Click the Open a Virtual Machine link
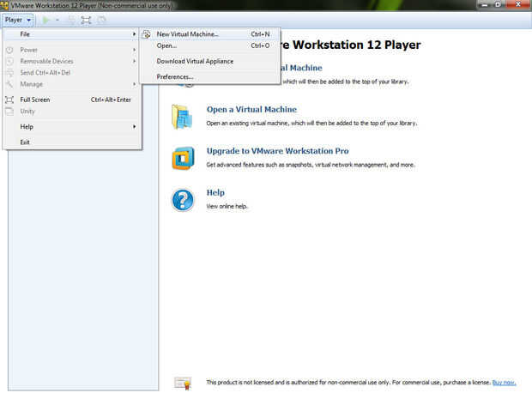Screen dimensions: 532x399 (x=251, y=110)
